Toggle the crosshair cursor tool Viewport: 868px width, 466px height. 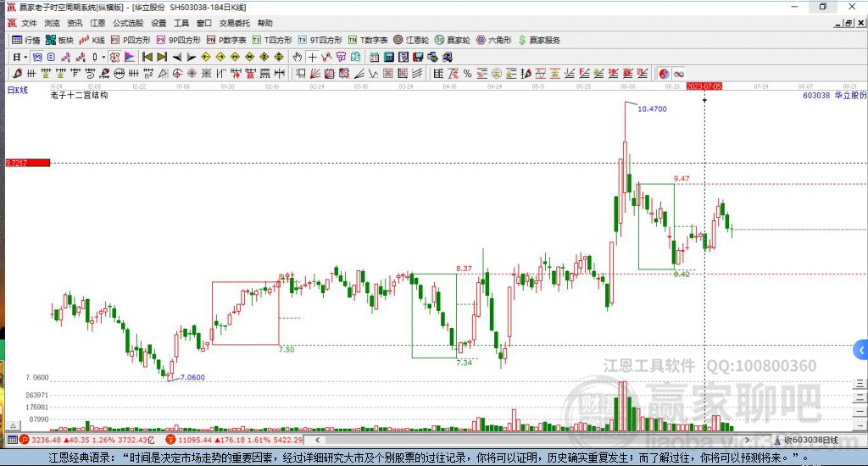point(313,57)
